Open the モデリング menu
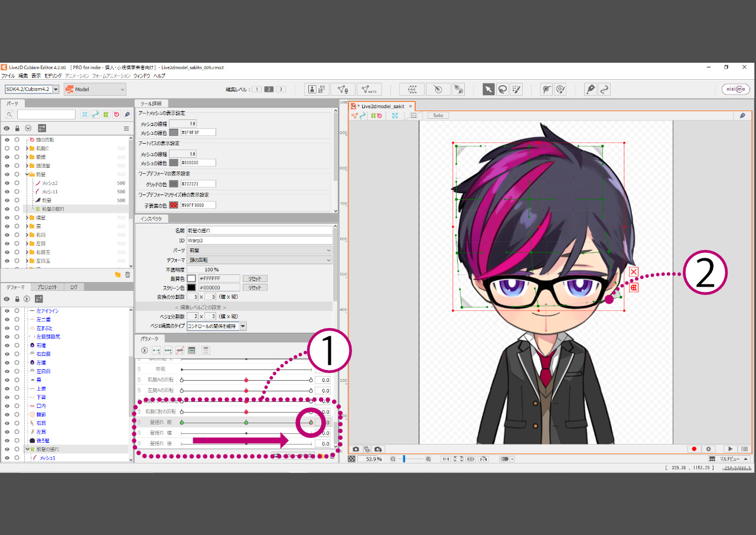Image resolution: width=756 pixels, height=535 pixels. (x=53, y=76)
